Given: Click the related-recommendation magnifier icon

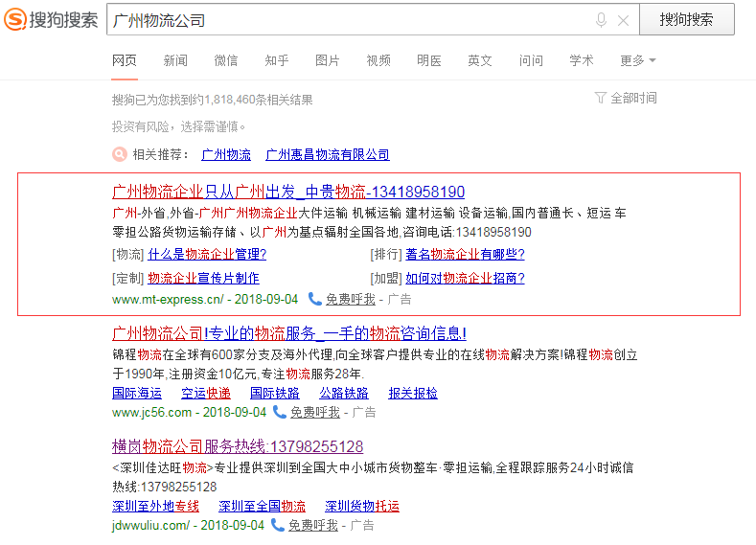Looking at the screenshot, I should (120, 154).
